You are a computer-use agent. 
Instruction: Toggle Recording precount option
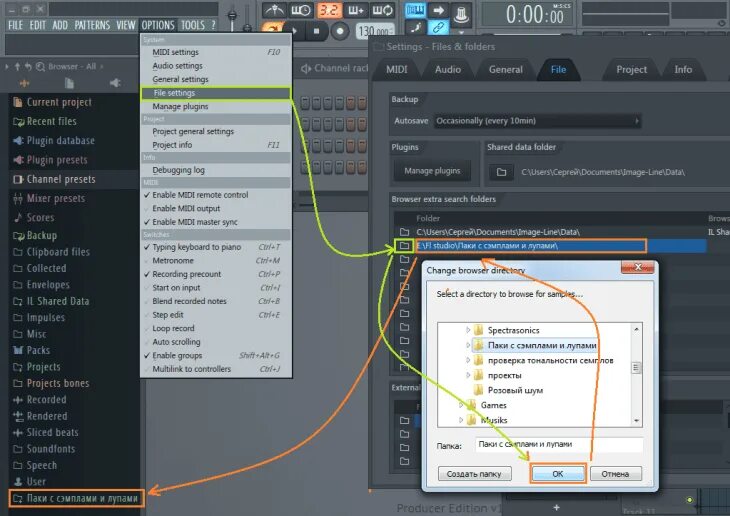tap(216, 274)
